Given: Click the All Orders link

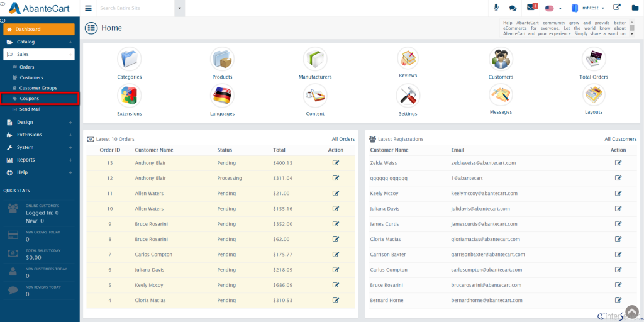Looking at the screenshot, I should 343,139.
